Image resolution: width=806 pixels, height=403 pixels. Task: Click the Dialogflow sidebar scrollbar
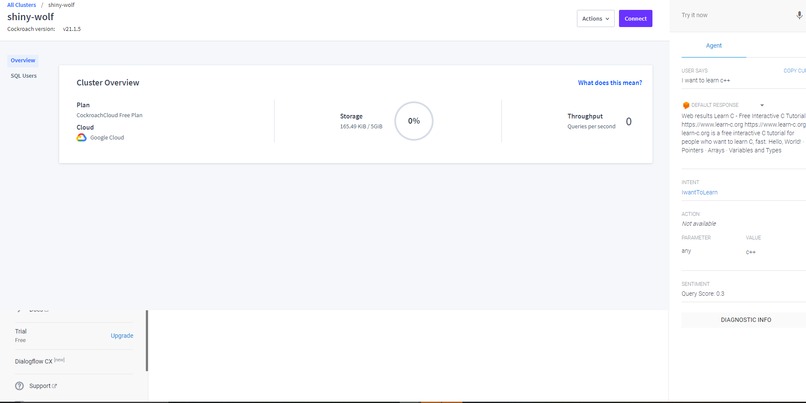click(147, 340)
